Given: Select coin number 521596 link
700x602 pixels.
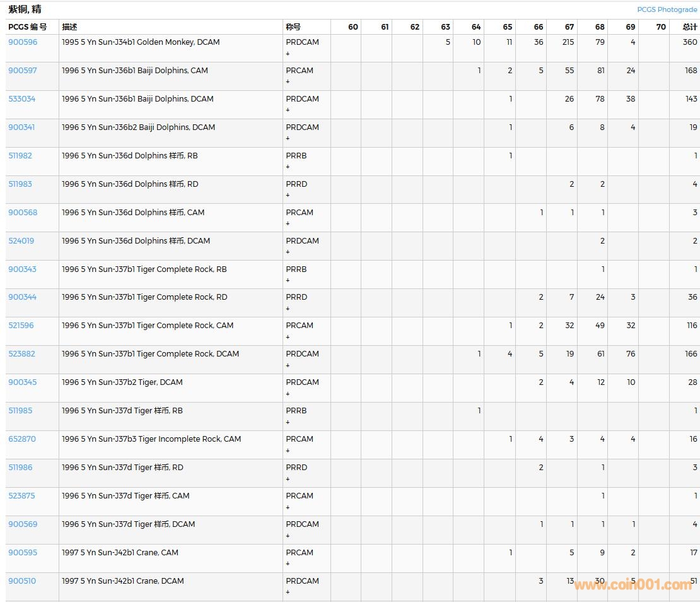Looking at the screenshot, I should pos(21,326).
